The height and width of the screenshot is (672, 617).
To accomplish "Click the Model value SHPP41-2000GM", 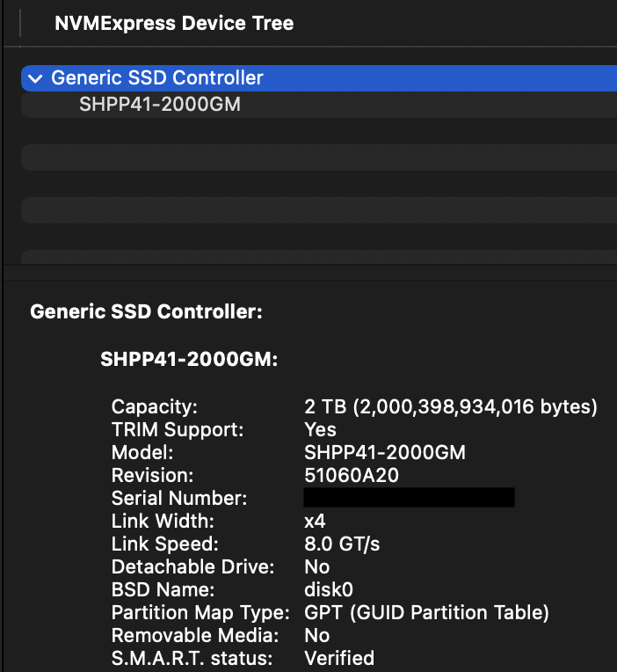I will tap(384, 453).
